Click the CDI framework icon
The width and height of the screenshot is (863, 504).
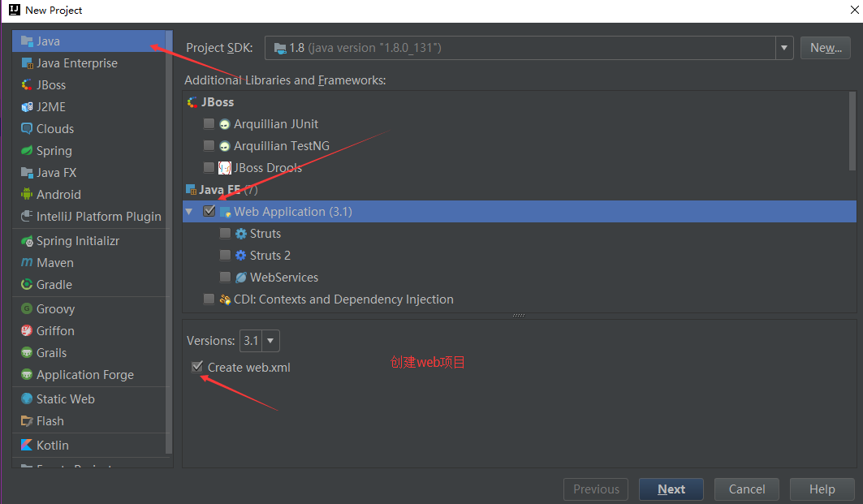pos(225,299)
